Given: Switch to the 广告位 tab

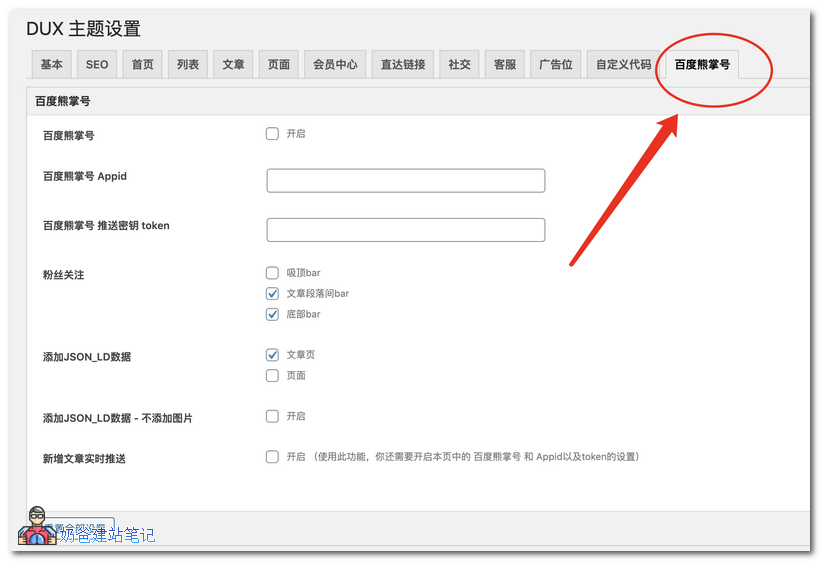Looking at the screenshot, I should (x=556, y=64).
